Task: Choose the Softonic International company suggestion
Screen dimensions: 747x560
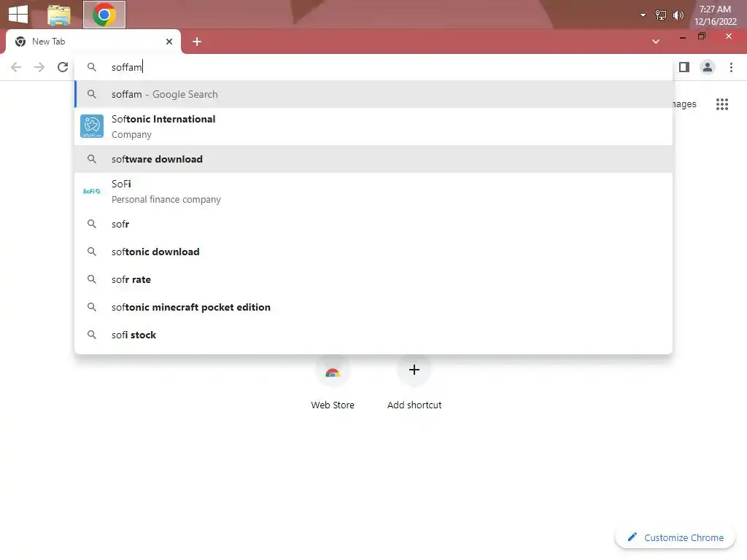Action: point(373,127)
